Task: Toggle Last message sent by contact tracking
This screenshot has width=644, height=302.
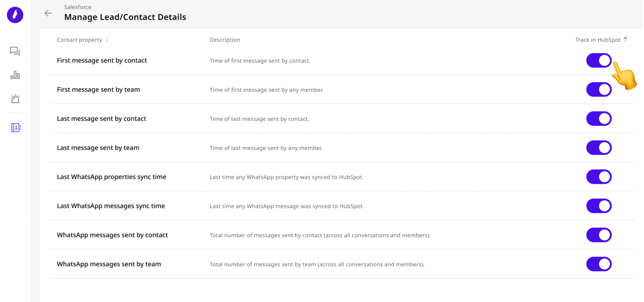Action: point(599,119)
